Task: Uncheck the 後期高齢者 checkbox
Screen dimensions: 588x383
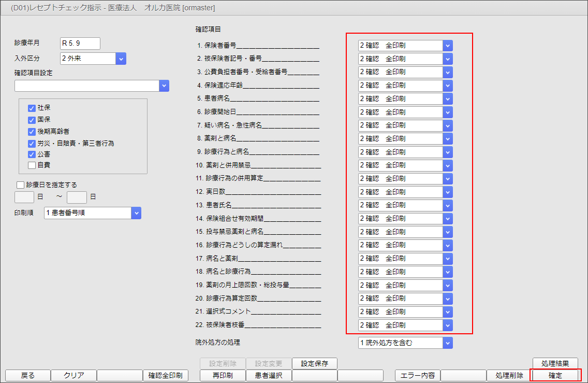Action: pos(32,132)
